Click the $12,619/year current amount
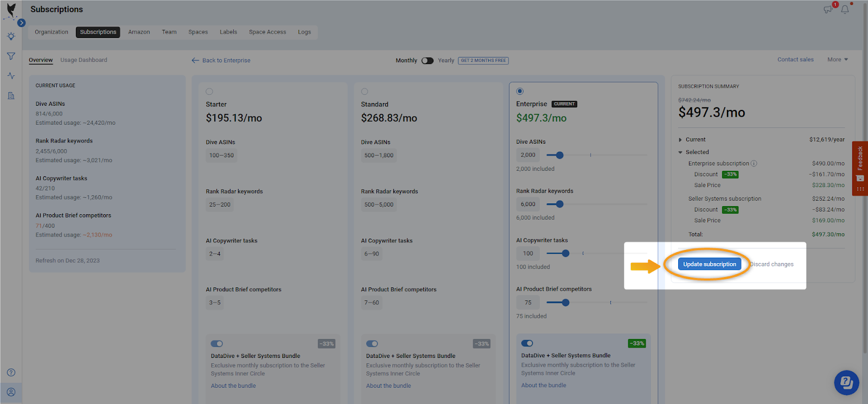 [x=827, y=139]
